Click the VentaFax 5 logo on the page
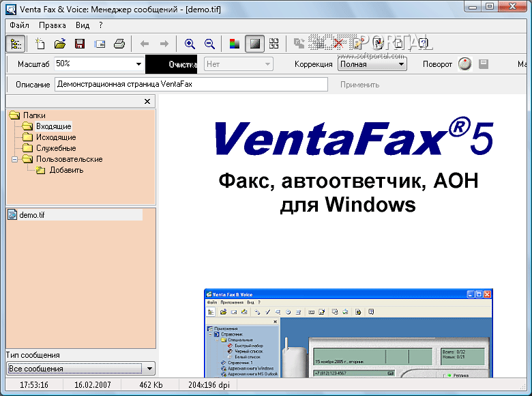532x396 pixels. (x=354, y=137)
